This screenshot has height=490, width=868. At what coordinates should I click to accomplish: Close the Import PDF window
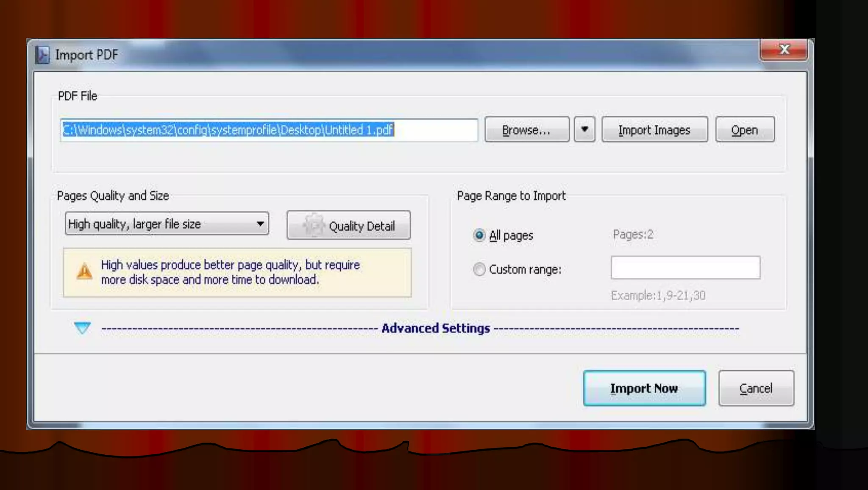784,50
